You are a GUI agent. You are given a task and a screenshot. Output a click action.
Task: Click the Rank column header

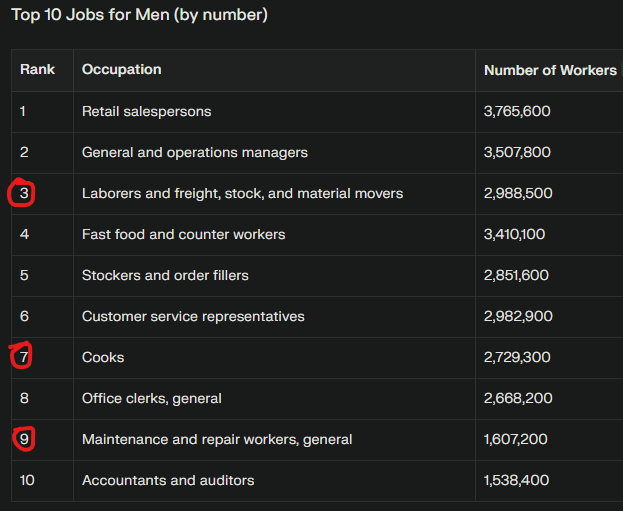[37, 70]
